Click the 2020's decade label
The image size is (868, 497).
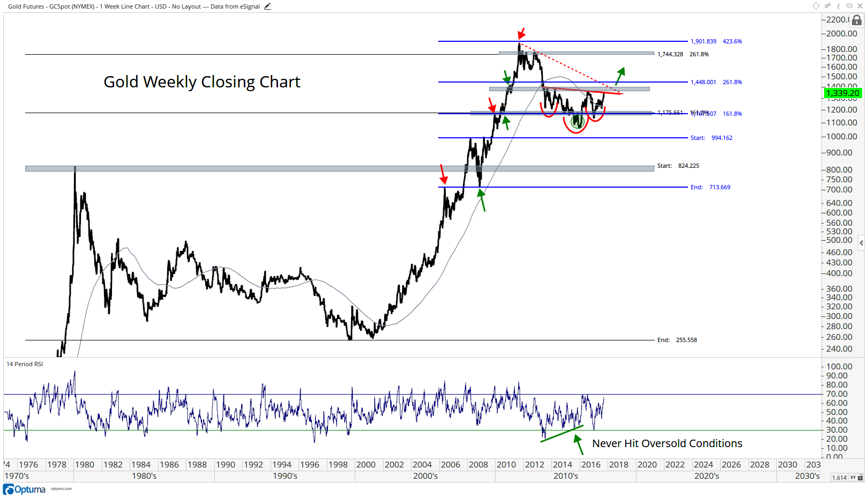click(x=707, y=476)
